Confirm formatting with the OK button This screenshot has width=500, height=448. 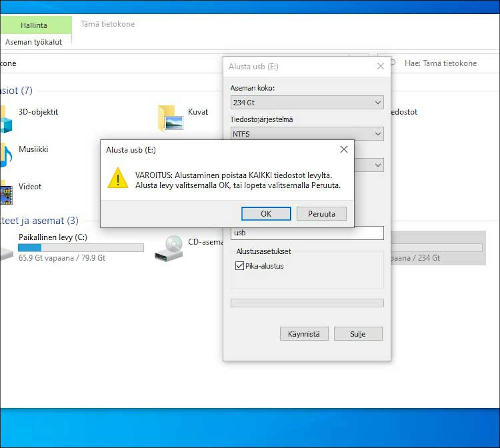[266, 214]
